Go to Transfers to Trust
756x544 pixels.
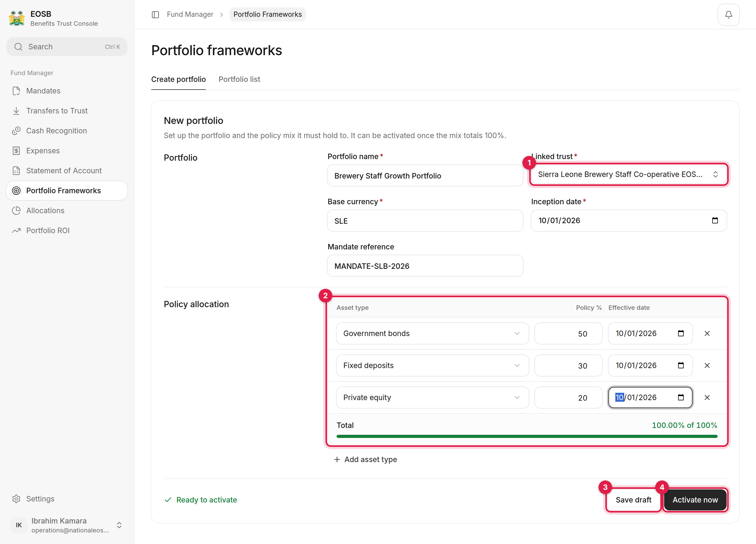(x=67, y=111)
